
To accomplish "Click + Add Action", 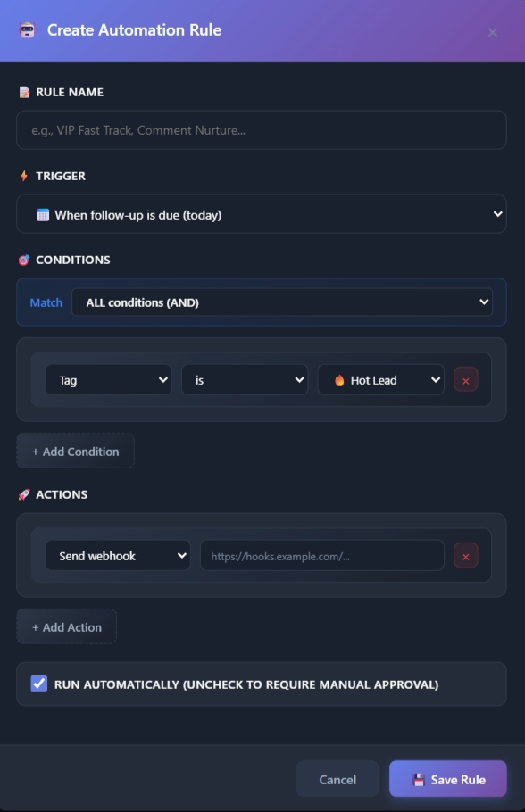I will tap(66, 626).
